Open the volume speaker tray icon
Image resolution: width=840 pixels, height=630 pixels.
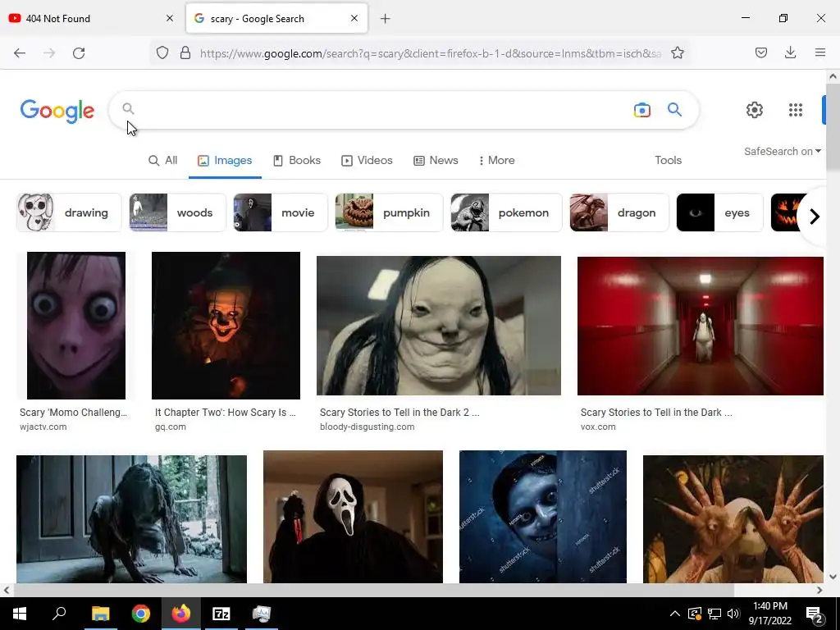(x=733, y=614)
